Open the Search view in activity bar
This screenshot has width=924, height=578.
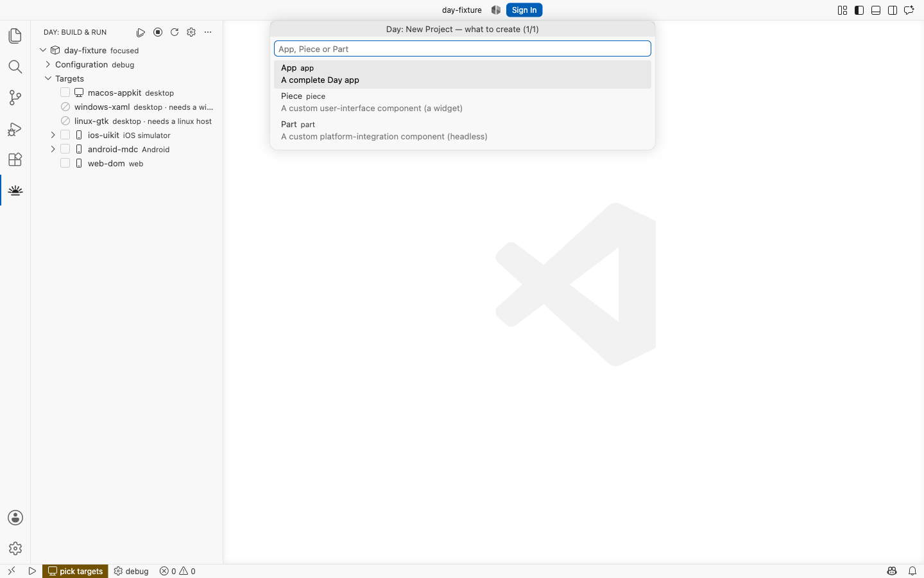coord(15,67)
